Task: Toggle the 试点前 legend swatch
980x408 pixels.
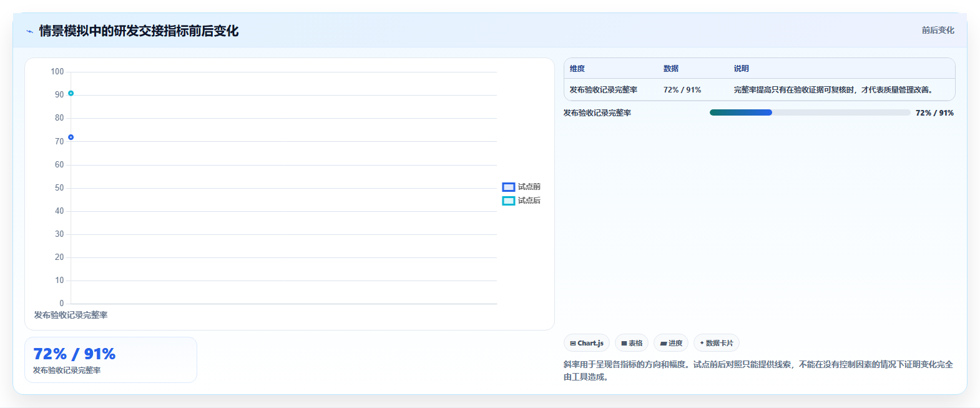Action: tap(509, 187)
